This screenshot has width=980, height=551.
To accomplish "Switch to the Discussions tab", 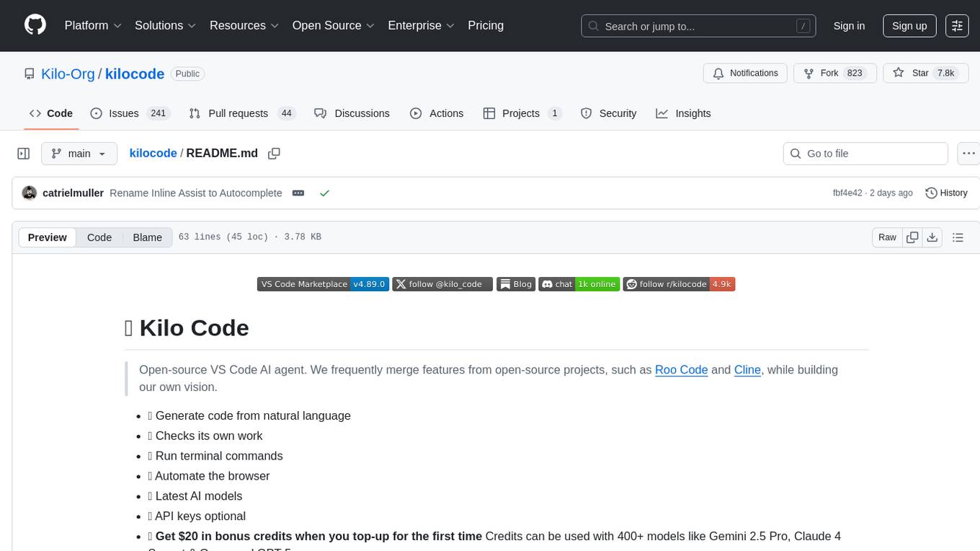I will 352,113.
